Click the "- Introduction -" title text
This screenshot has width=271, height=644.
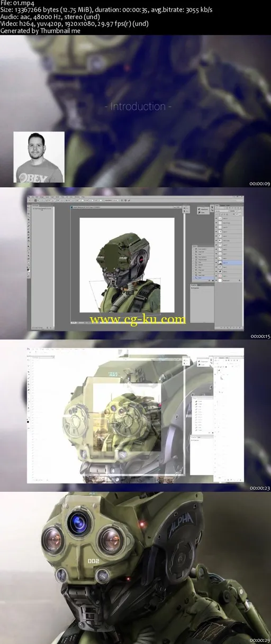[x=138, y=106]
